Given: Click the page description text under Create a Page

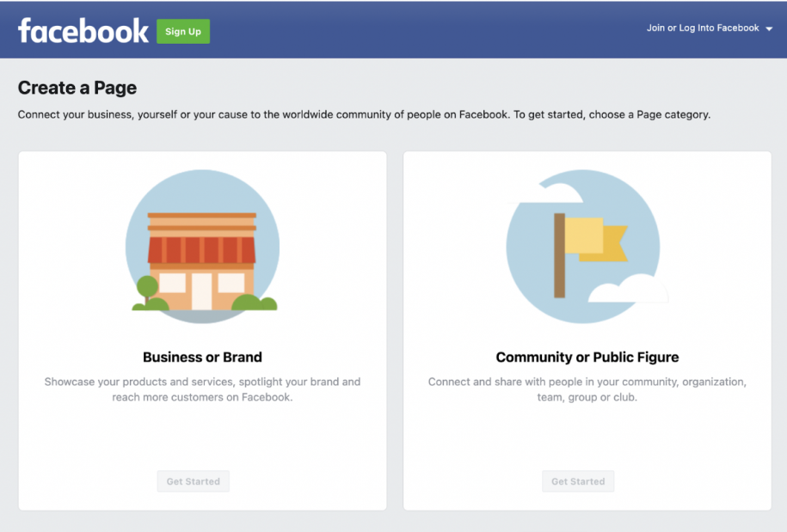Looking at the screenshot, I should coord(365,114).
